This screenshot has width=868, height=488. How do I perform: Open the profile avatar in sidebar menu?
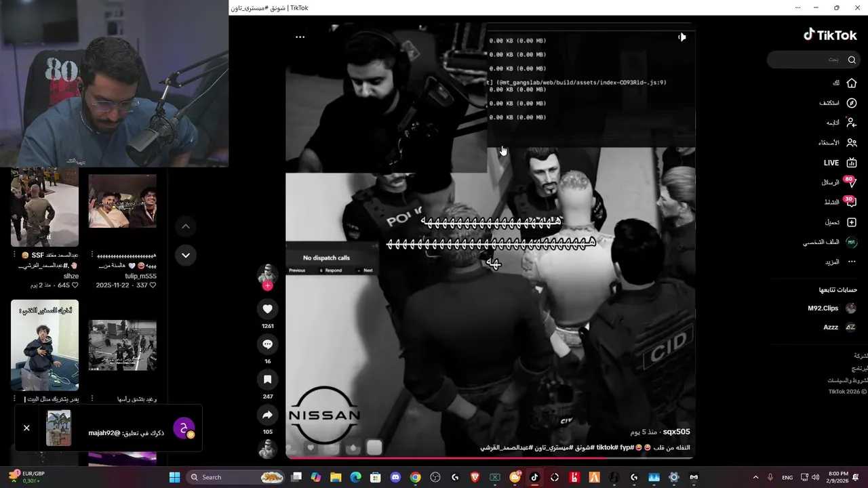point(852,242)
